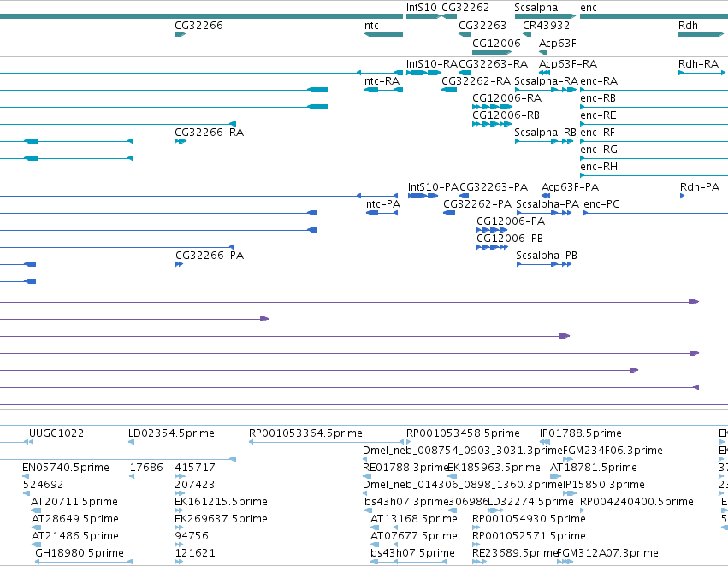Click the CG32266-RA transcript label
Viewport: 728px width, 566px height.
[x=210, y=133]
